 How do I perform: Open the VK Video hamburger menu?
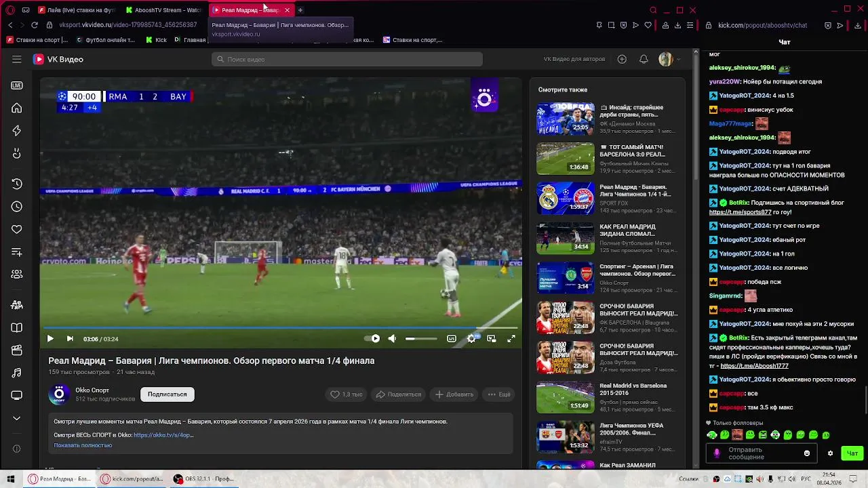[17, 59]
